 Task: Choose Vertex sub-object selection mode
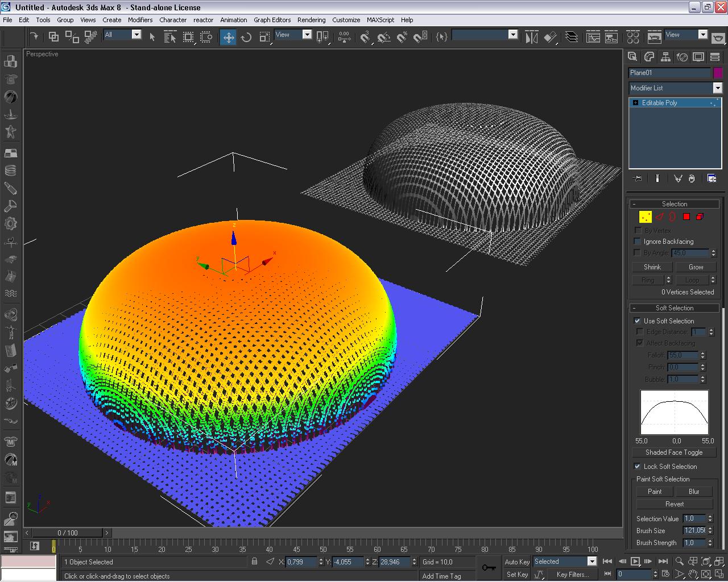tap(645, 217)
